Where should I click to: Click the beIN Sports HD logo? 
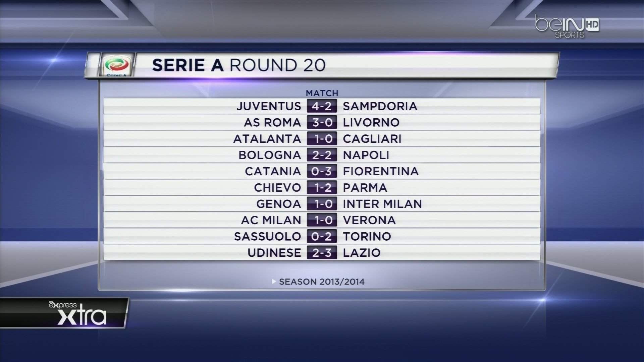(567, 26)
